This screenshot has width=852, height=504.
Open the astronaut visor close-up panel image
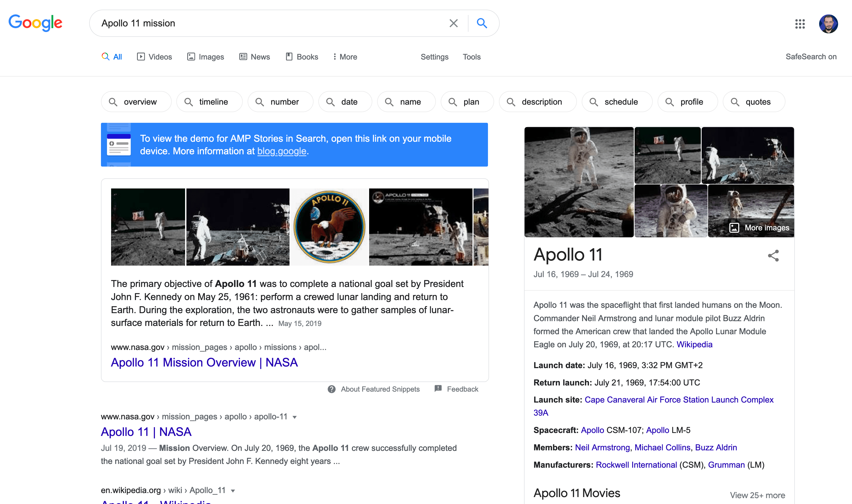click(x=671, y=211)
